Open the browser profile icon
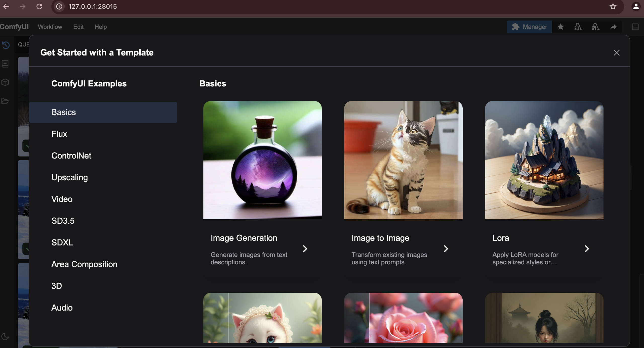 point(636,7)
